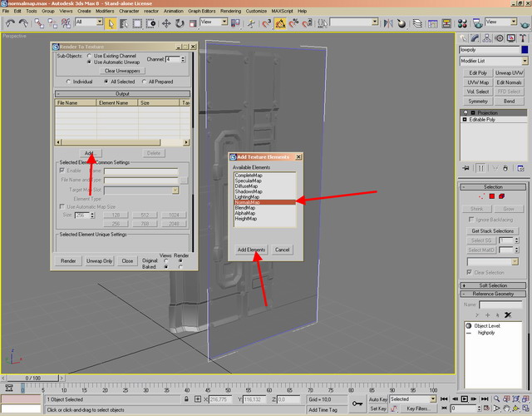The height and width of the screenshot is (416, 532).
Task: Enable Use Automatic Map Size checkbox
Action: coord(60,206)
